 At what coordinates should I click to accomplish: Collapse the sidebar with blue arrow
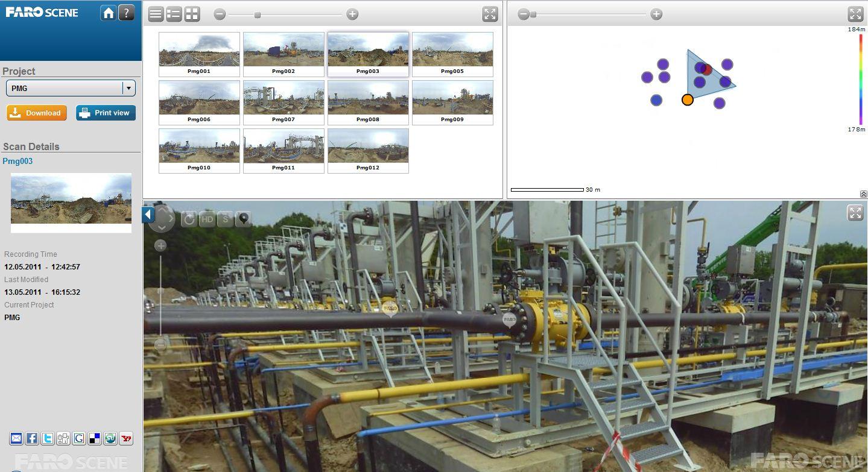[148, 215]
